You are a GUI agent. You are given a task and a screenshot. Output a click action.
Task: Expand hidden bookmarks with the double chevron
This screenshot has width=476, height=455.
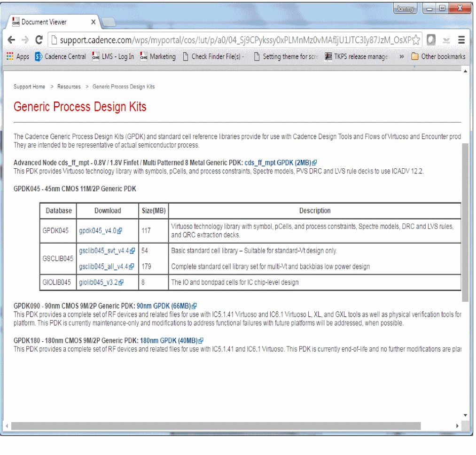point(402,56)
